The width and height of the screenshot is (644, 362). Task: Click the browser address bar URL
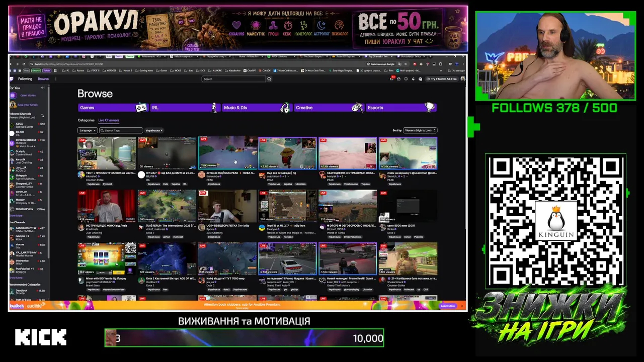(69, 64)
